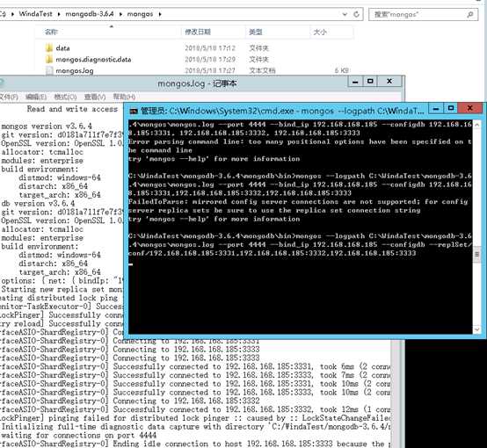Image resolution: width=487 pixels, height=448 pixels.
Task: Open the Notepad 帮助(H) menu
Action: [124, 97]
